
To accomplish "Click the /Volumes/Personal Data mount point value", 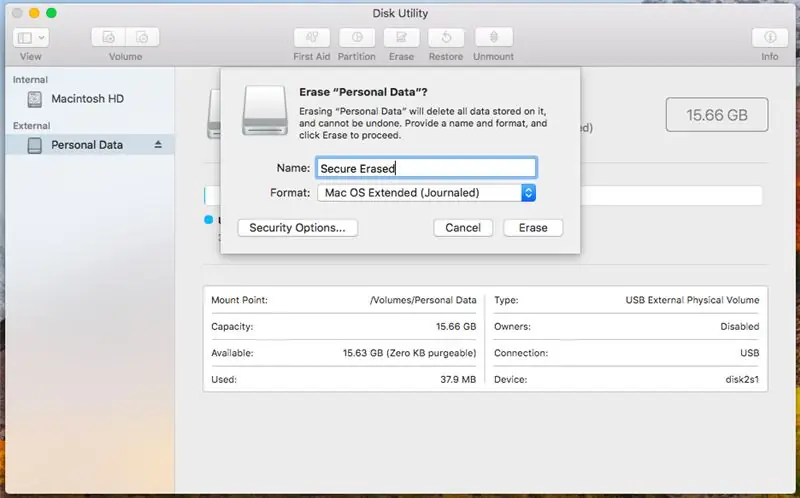I will pos(423,300).
